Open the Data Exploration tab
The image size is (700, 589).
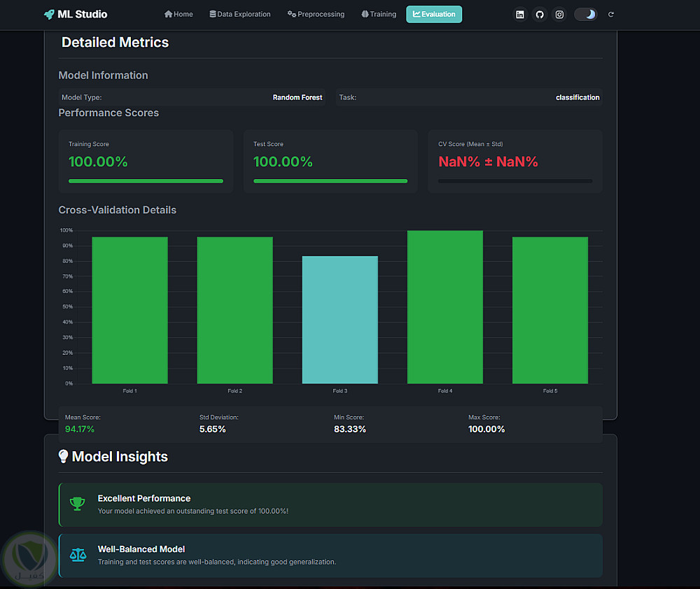click(x=240, y=14)
